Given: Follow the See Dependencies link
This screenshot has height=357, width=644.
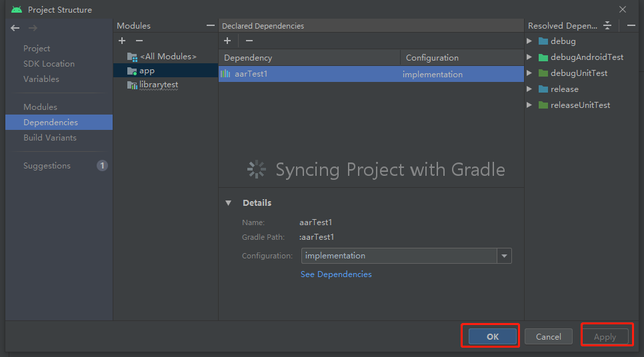Looking at the screenshot, I should click(336, 274).
